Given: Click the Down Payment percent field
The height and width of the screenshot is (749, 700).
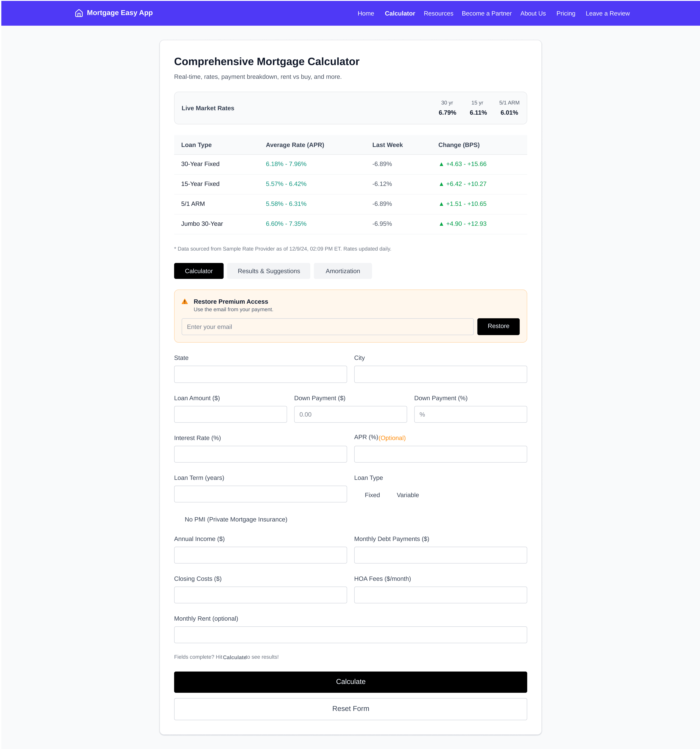Looking at the screenshot, I should click(x=470, y=414).
